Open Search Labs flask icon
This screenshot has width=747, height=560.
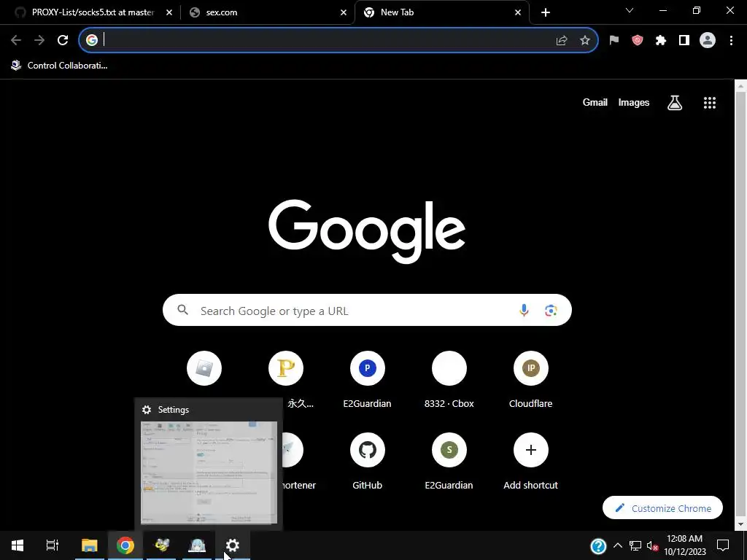point(675,102)
